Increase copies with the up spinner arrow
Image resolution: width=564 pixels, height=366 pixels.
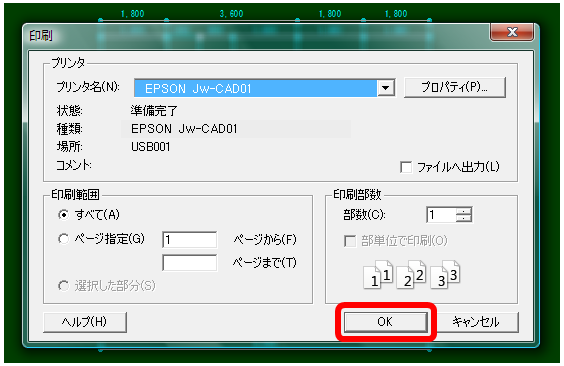(464, 211)
